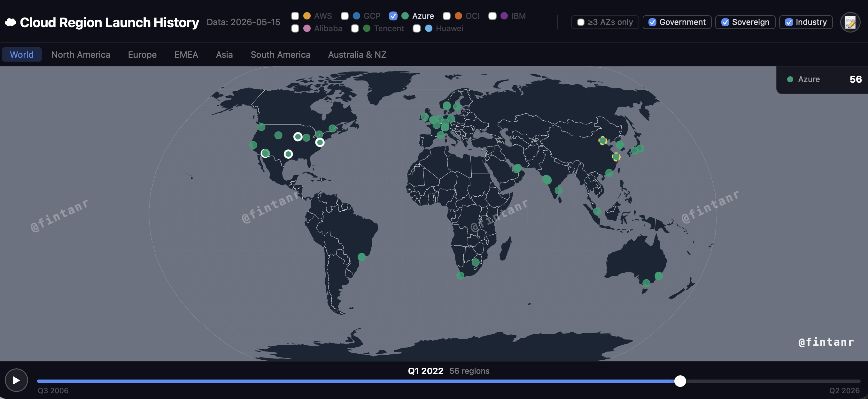
Task: Enable the Tencent provider checkbox
Action: (x=355, y=29)
